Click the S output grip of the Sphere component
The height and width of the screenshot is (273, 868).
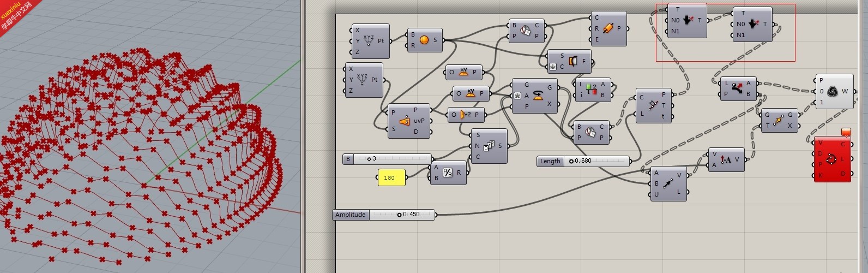[443, 40]
